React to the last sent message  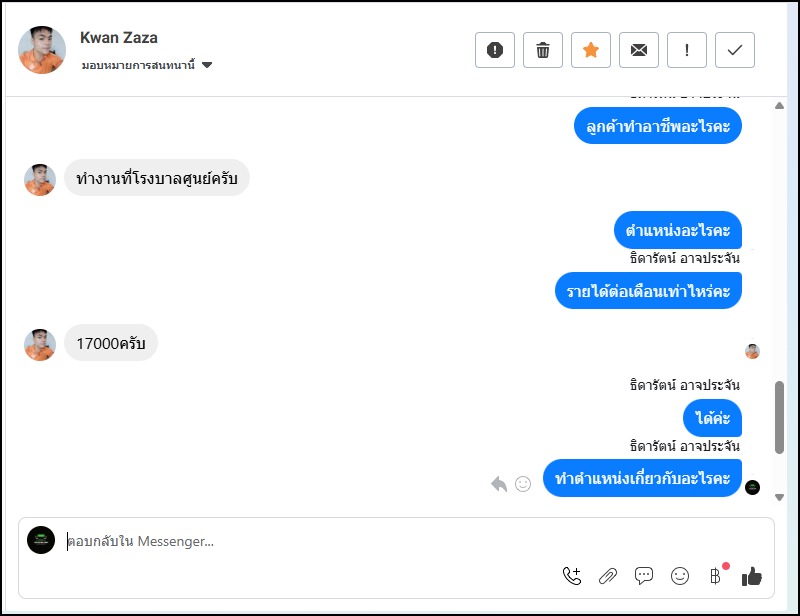pos(523,484)
